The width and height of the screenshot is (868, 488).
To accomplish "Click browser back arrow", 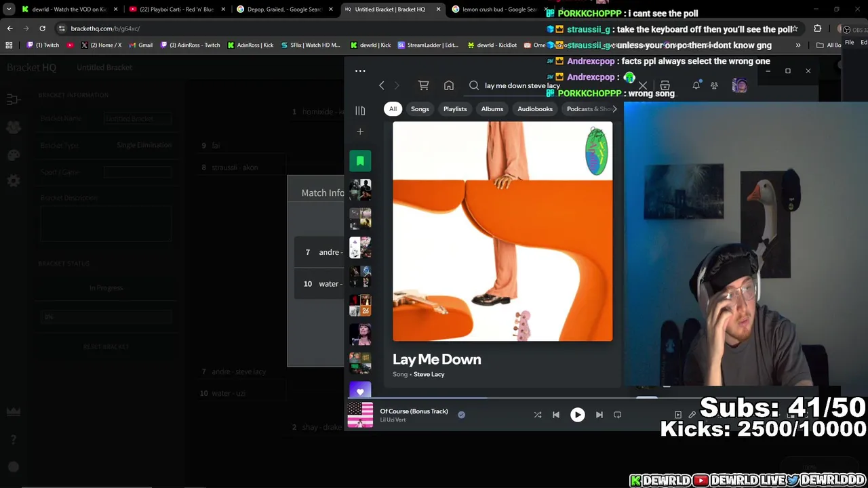I will pyautogui.click(x=9, y=28).
